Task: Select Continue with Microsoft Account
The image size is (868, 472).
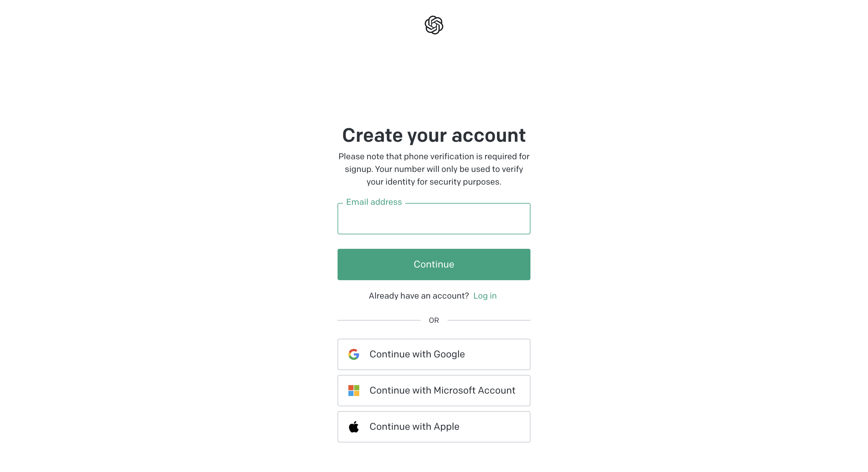Action: coord(434,390)
